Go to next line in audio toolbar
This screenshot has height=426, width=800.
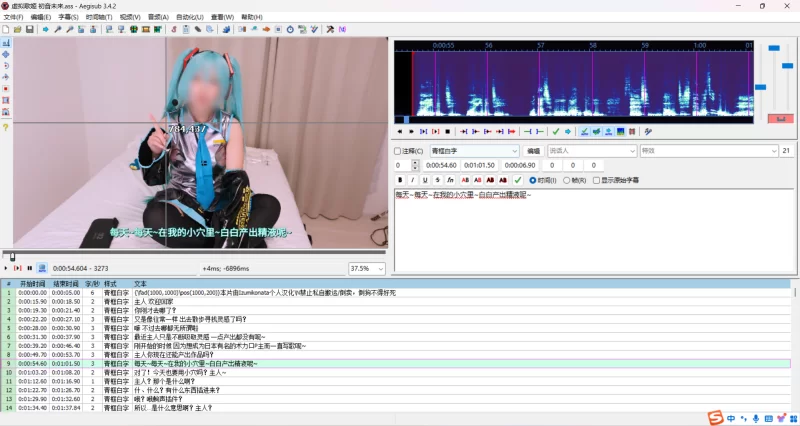(x=411, y=132)
